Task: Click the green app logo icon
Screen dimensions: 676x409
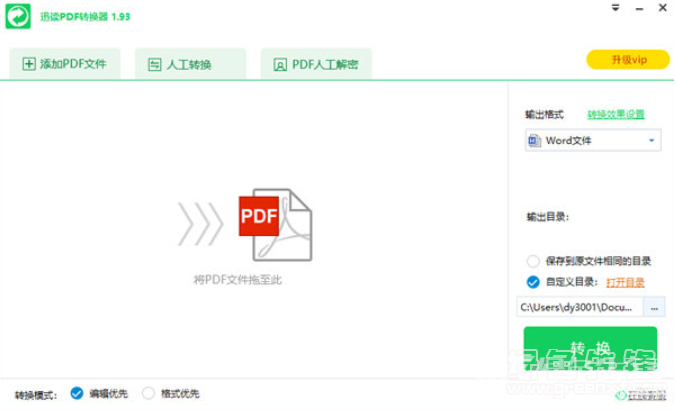Action: [18, 16]
